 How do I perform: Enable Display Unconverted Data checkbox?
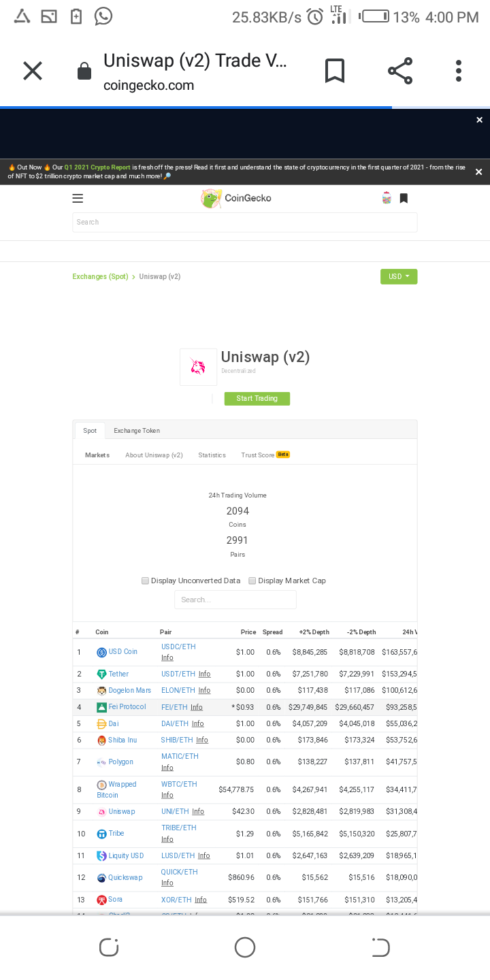[145, 581]
